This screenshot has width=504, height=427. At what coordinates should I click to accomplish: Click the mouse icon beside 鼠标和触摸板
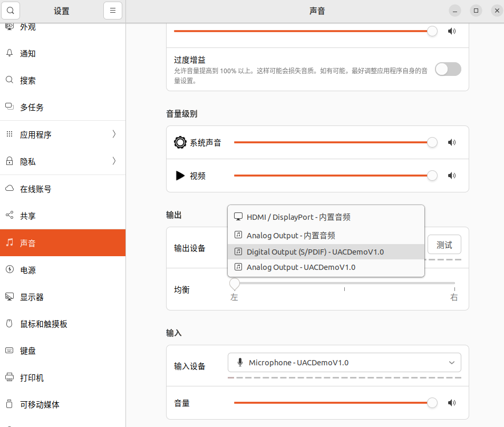pyautogui.click(x=9, y=323)
